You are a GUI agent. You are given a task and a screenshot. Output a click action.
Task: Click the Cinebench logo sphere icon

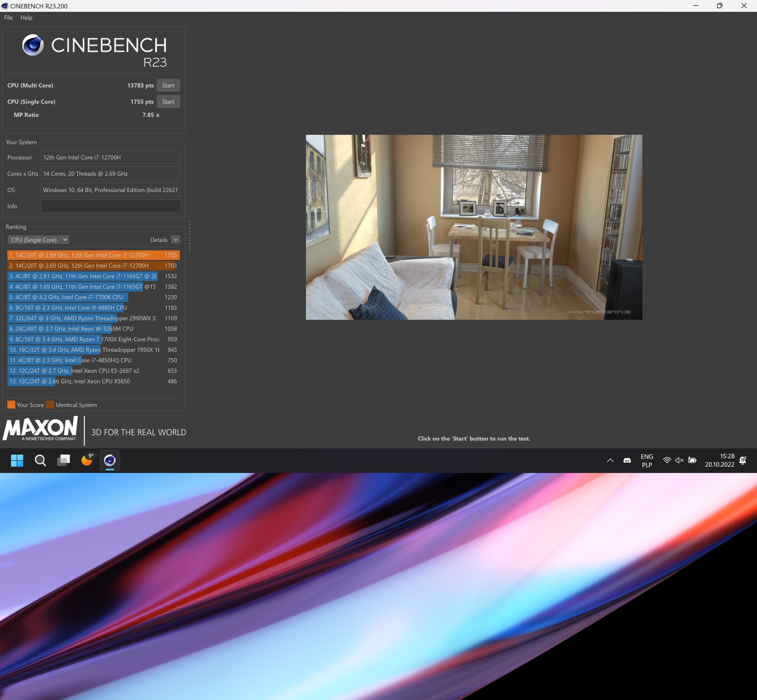[33, 45]
